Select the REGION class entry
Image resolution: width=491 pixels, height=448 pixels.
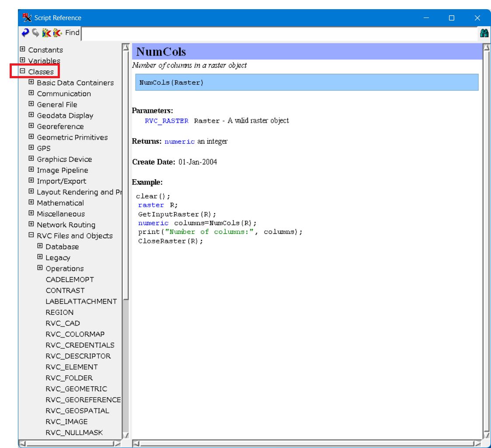[59, 312]
